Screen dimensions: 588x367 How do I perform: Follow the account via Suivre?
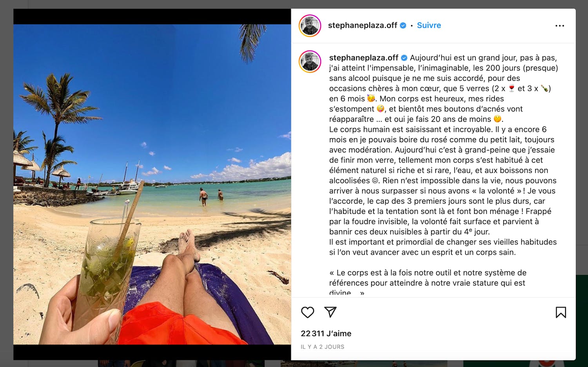coord(429,25)
